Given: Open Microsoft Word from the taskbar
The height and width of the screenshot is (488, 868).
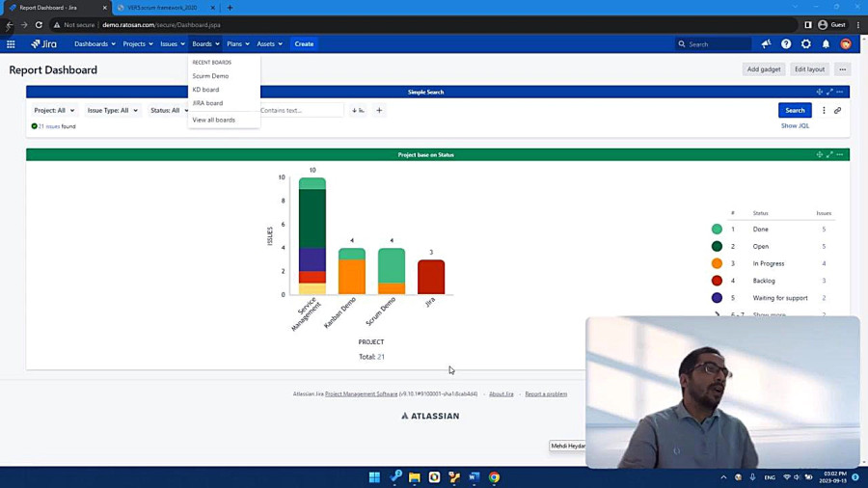Looking at the screenshot, I should click(x=475, y=477).
